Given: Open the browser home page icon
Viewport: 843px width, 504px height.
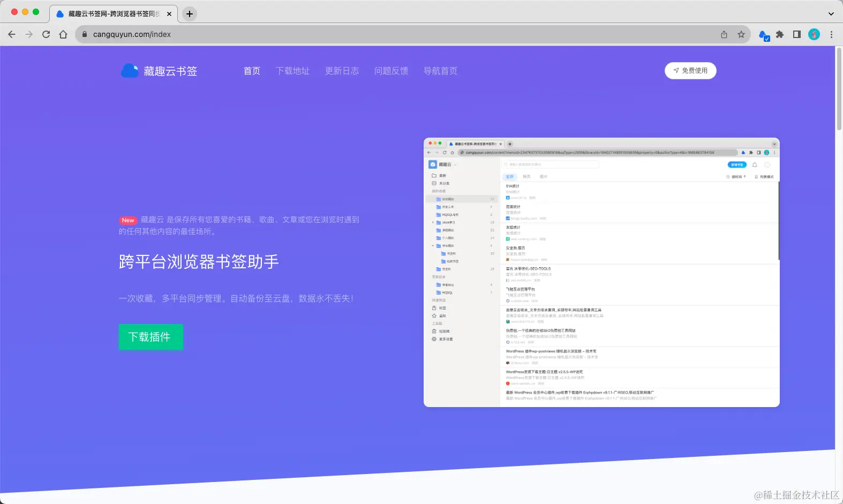Looking at the screenshot, I should pyautogui.click(x=63, y=34).
